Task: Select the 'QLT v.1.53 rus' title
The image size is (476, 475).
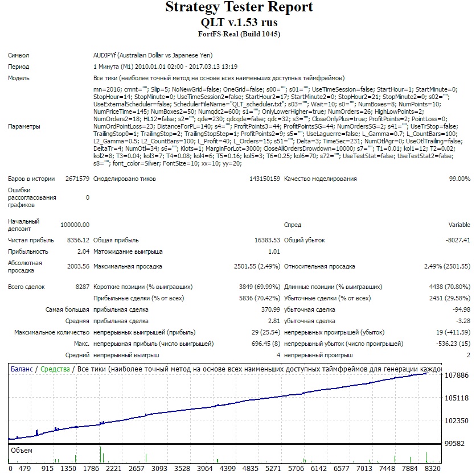Action: pyautogui.click(x=239, y=22)
